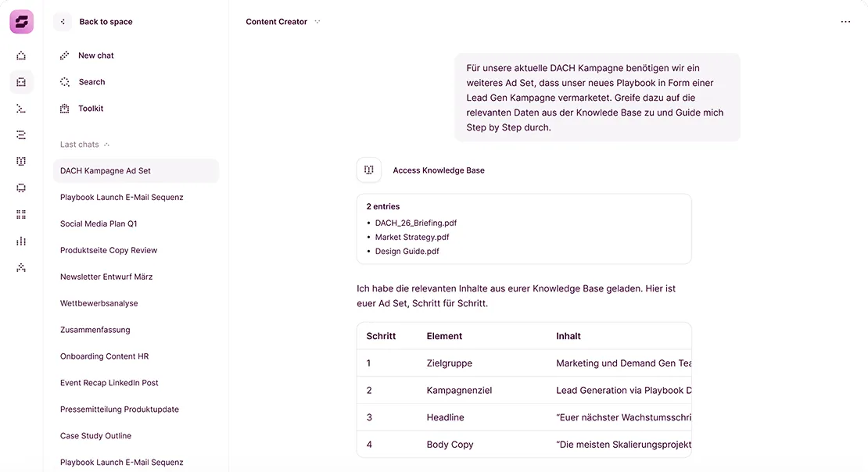This screenshot has height=472, width=868.
Task: Open Search in the sidebar
Action: 91,82
